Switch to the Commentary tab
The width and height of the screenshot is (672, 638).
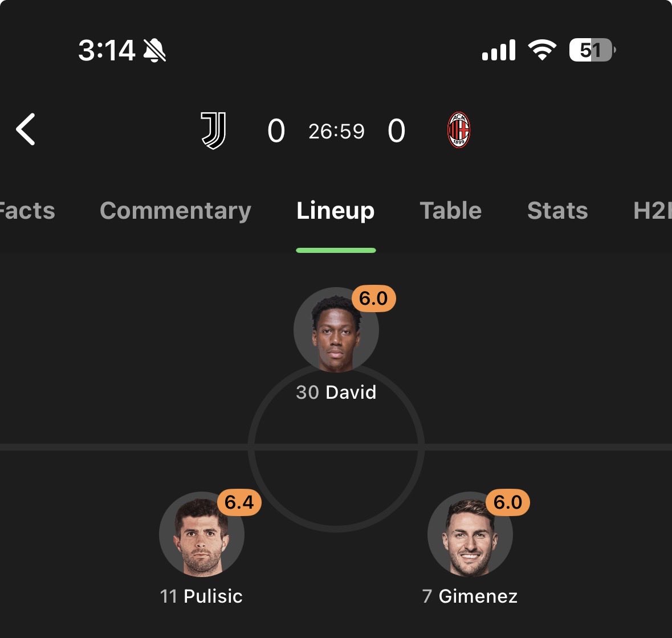coord(176,211)
